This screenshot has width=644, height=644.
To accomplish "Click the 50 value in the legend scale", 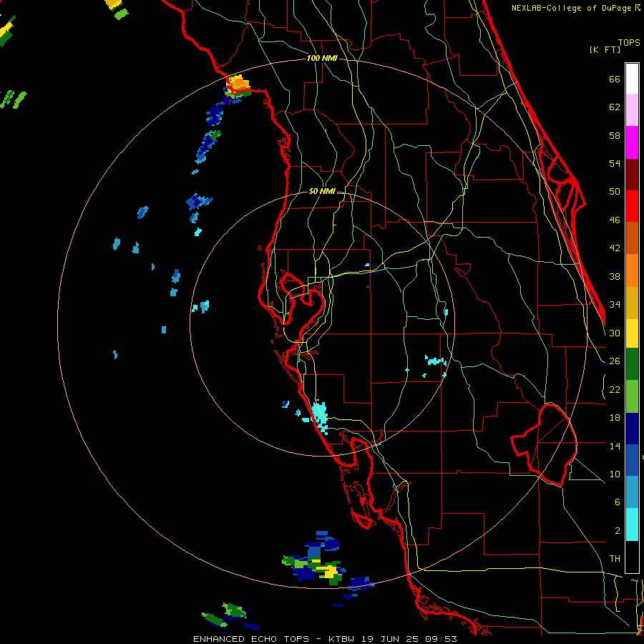I will tap(615, 191).
